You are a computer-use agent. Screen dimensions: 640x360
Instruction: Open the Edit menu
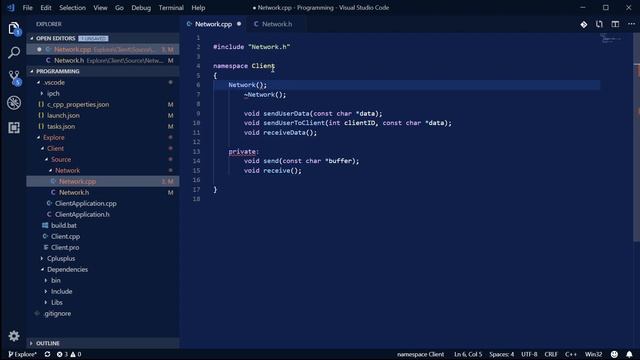pos(46,8)
